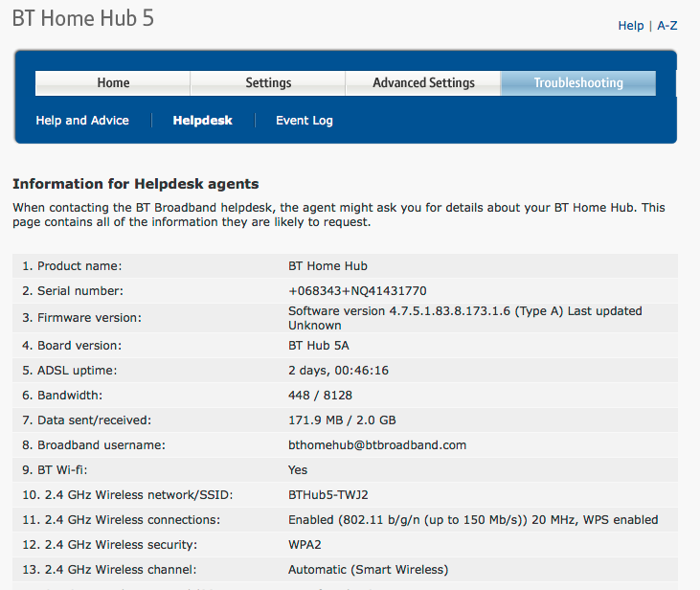
Task: Select the Enabled (802.11 b/g/n) connection value
Action: click(473, 520)
